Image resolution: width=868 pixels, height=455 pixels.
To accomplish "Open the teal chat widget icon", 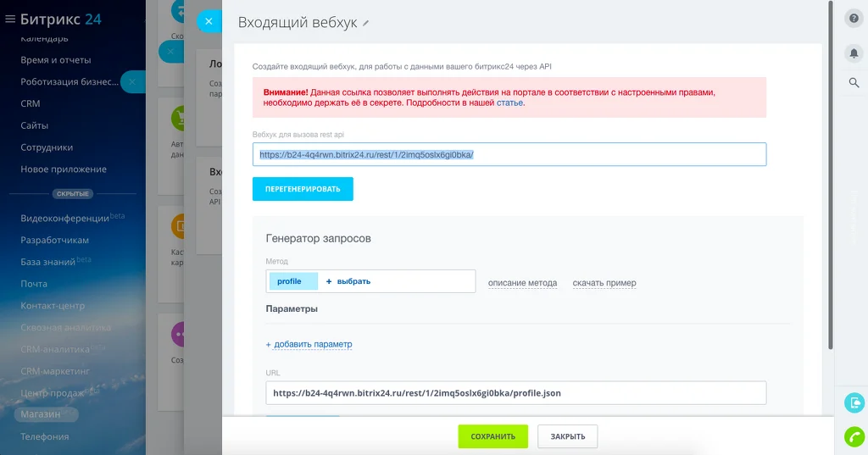I will coord(854,403).
